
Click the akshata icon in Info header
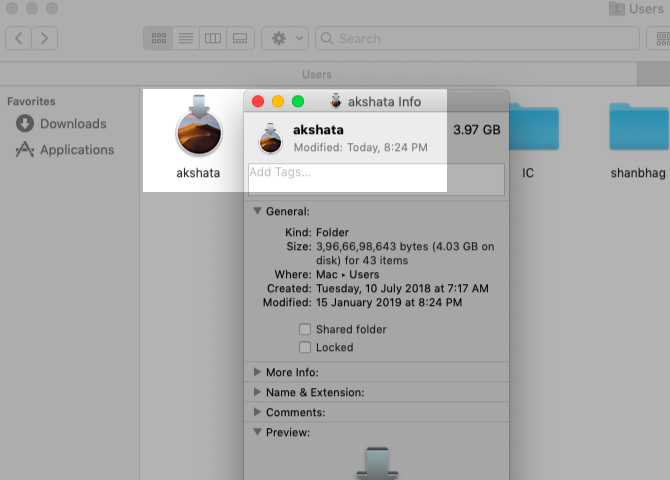270,138
